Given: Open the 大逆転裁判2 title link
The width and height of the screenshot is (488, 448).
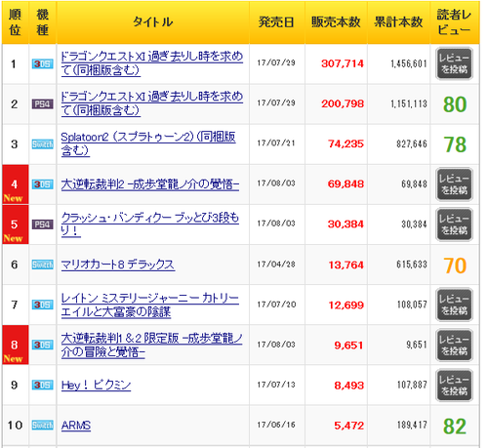Looking at the screenshot, I should [150, 184].
